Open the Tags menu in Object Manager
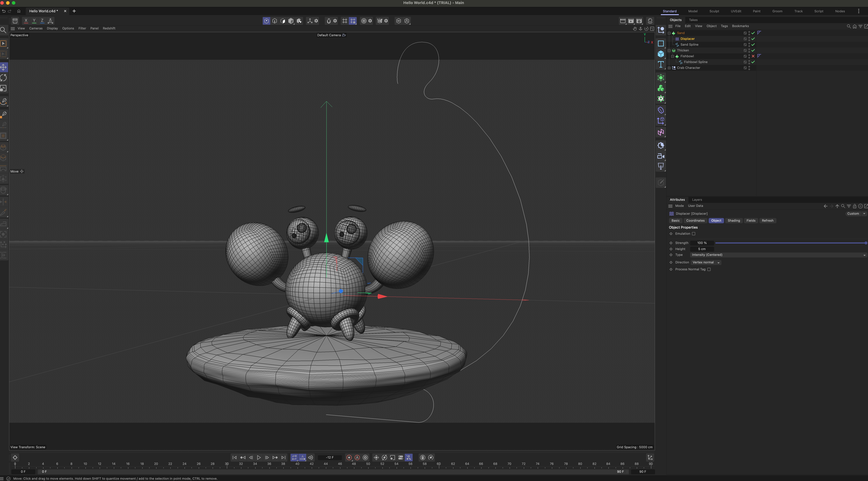The height and width of the screenshot is (481, 868). click(724, 26)
